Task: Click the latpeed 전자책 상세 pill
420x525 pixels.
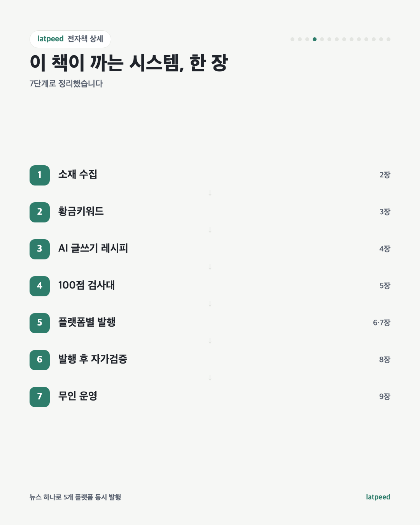Action: click(70, 39)
